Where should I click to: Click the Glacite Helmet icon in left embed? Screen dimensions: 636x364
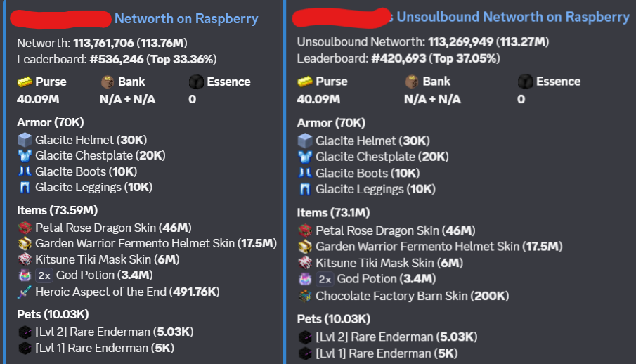coord(25,140)
